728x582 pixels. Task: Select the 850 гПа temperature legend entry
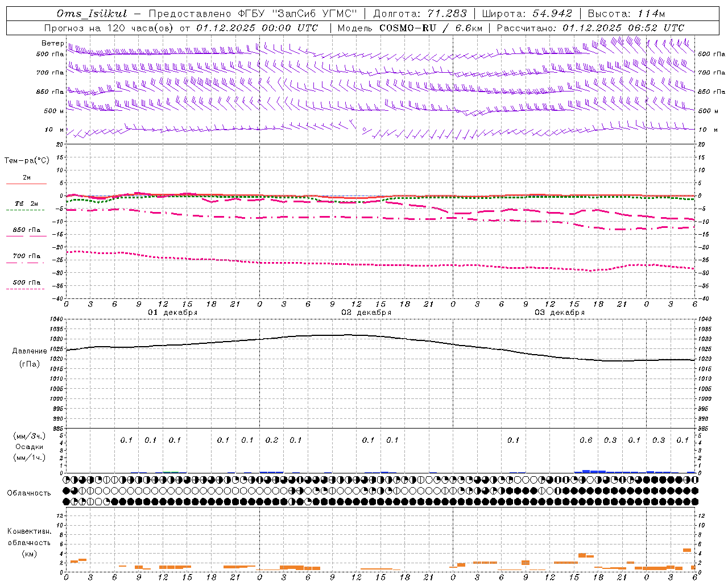point(27,230)
